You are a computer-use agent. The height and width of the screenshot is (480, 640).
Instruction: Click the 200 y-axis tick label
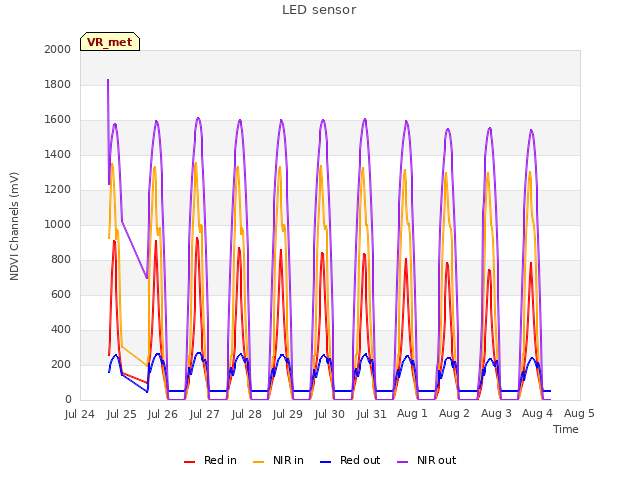(61, 364)
